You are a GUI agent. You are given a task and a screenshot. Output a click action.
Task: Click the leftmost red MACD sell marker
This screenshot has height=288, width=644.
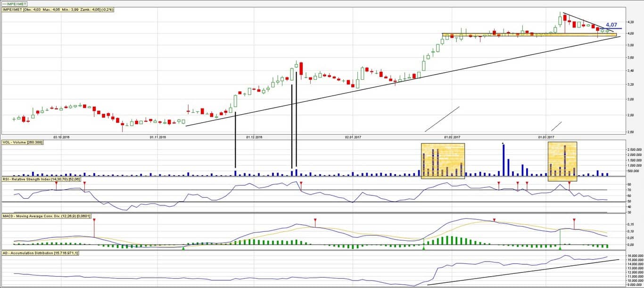[x=94, y=220]
